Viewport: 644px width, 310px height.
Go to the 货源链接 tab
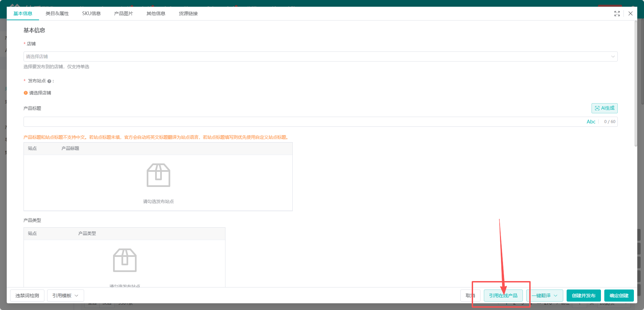pos(188,13)
